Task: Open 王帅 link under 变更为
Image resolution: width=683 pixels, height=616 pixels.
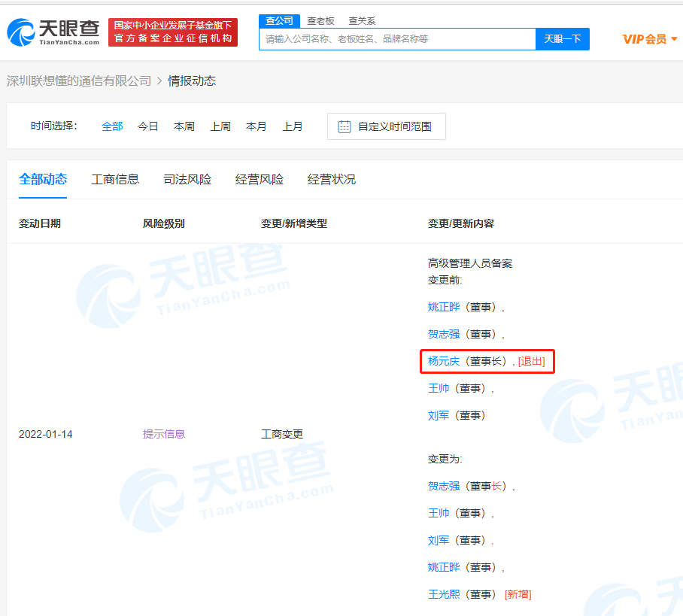Action: tap(439, 513)
